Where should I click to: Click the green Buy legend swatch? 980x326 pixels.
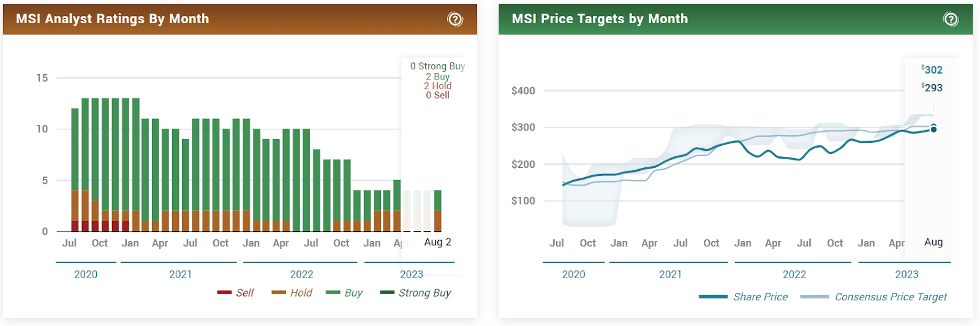(333, 292)
